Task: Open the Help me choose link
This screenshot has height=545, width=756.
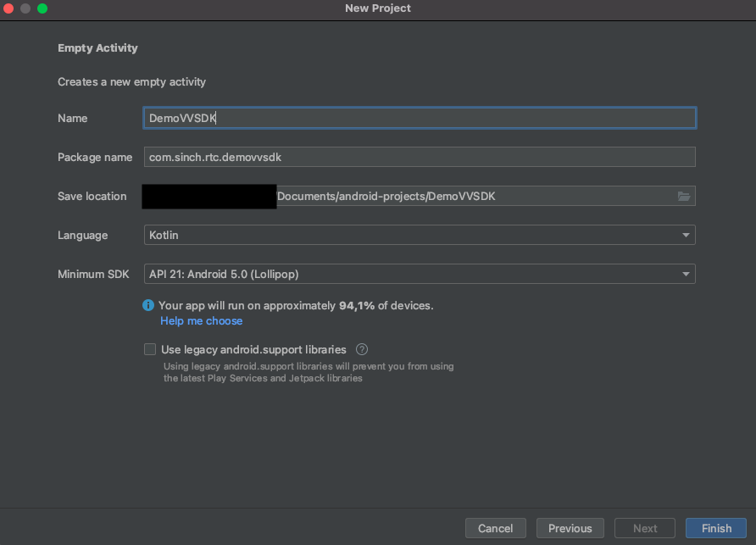Action: pos(201,321)
